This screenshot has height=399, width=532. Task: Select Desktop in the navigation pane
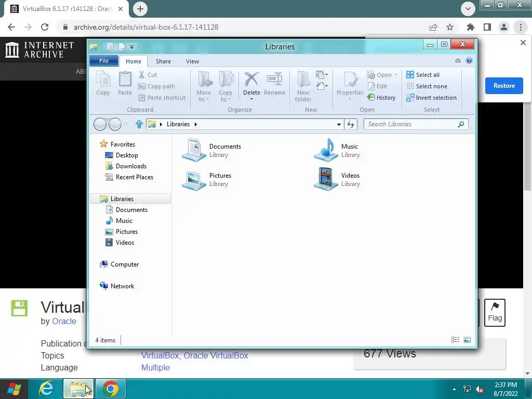click(122, 155)
